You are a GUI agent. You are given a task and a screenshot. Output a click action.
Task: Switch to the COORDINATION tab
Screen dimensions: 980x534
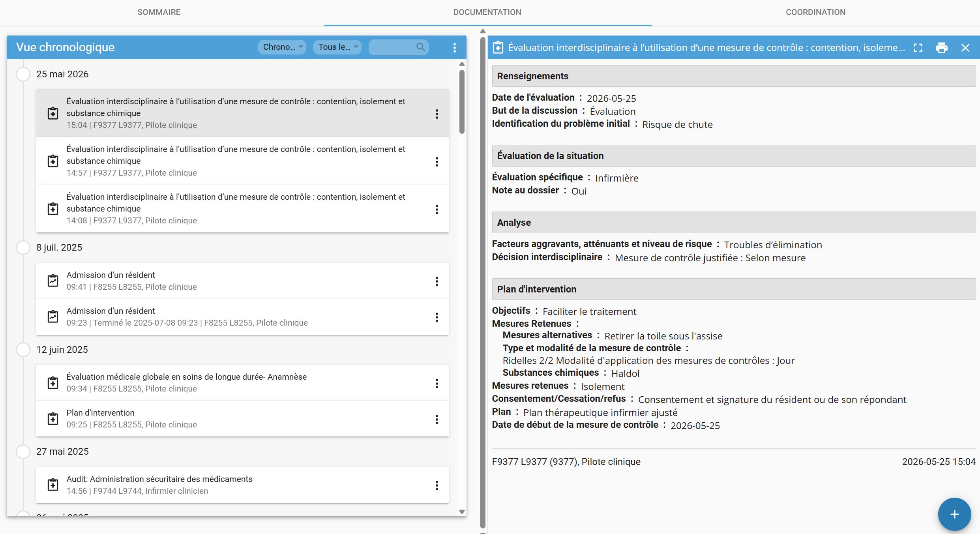(x=815, y=12)
